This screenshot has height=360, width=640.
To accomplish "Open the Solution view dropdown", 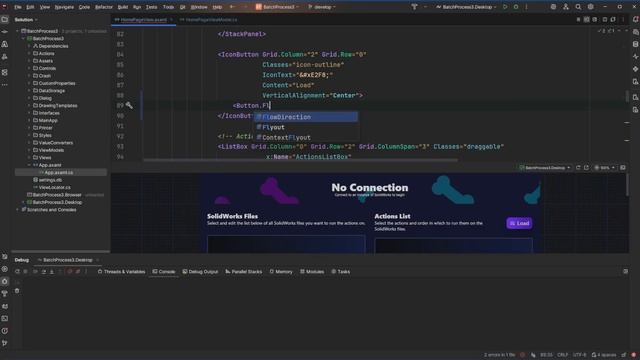I will [26, 20].
